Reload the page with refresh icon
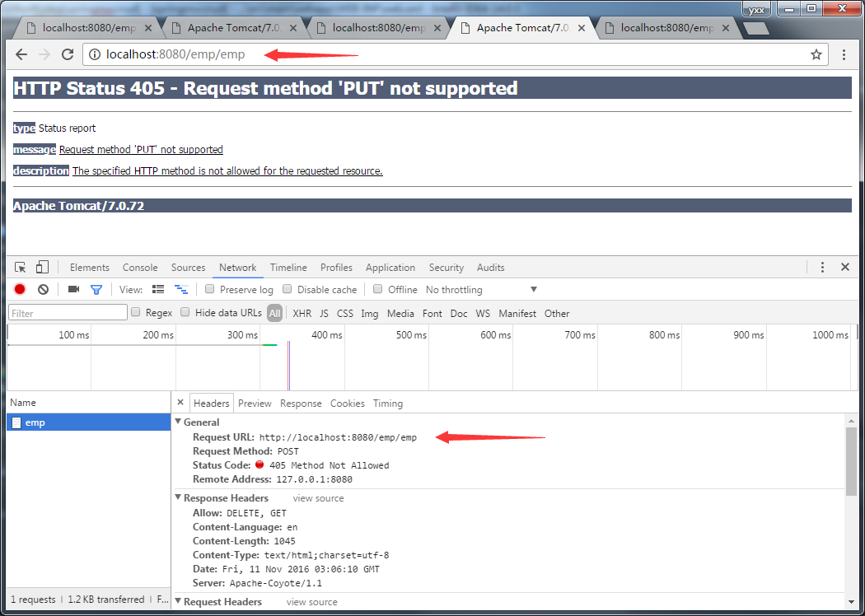 [68, 54]
